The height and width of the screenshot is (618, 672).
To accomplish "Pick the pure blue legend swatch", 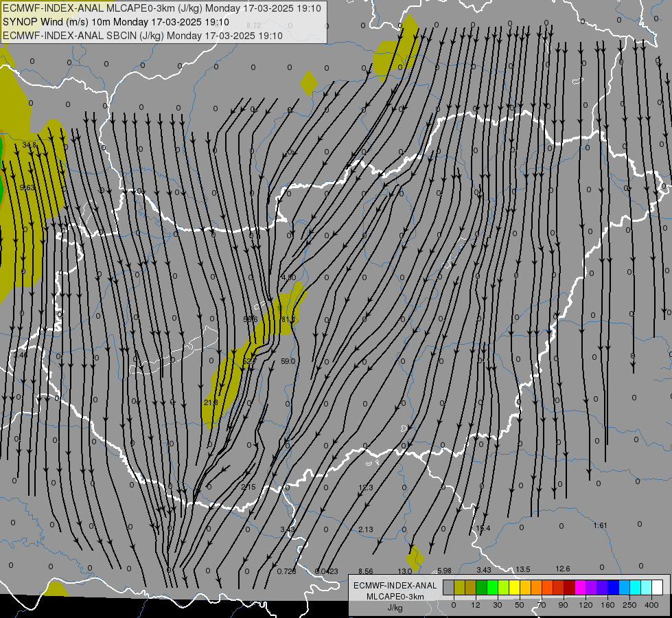I will [614, 588].
